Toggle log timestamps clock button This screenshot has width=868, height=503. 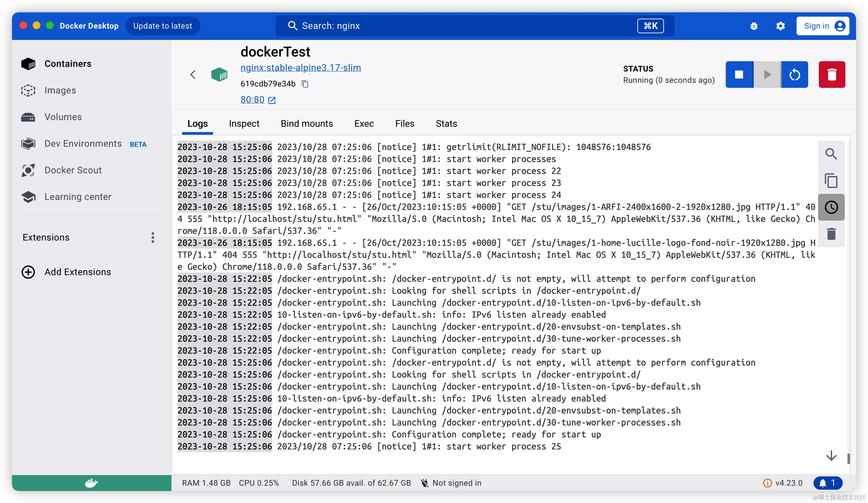point(831,207)
